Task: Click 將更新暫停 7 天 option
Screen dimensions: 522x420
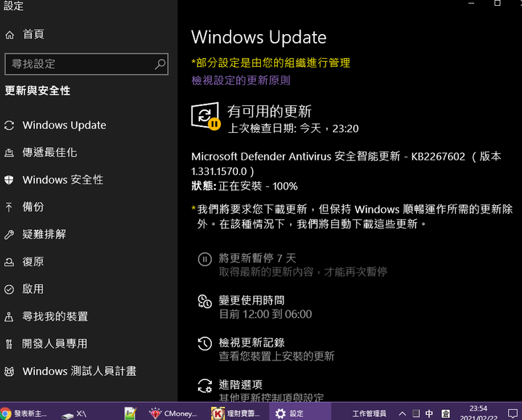Action: (257, 258)
